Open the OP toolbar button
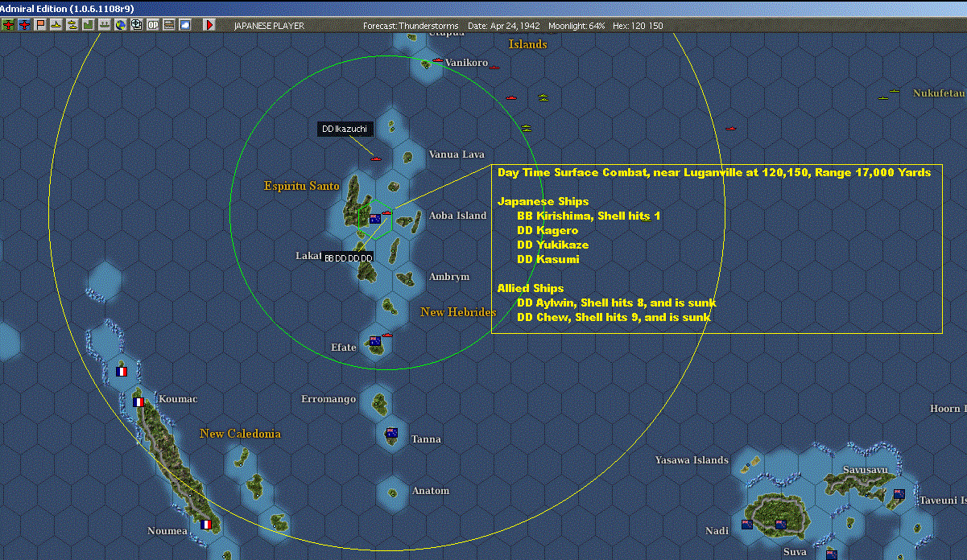This screenshot has height=560, width=967. (x=153, y=25)
